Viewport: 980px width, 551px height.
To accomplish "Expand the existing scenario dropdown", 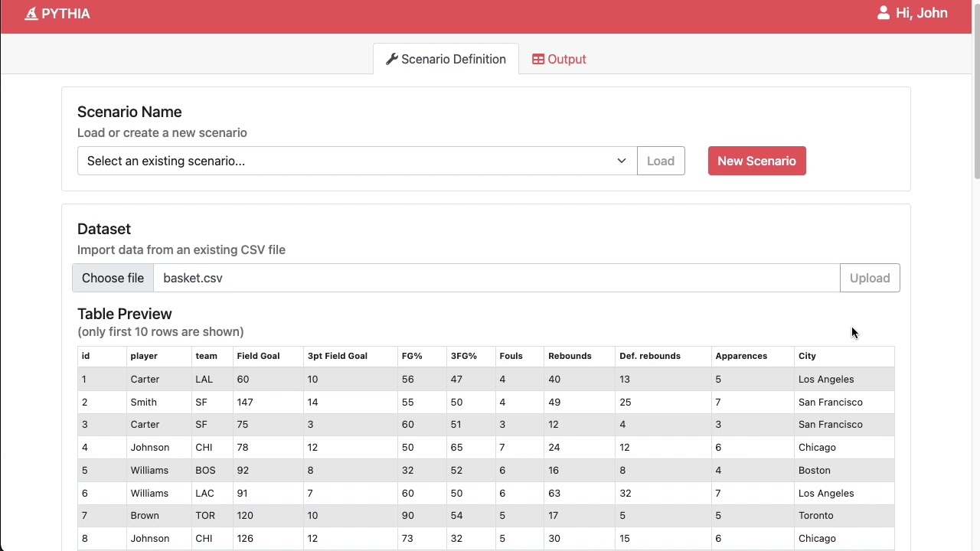I will coord(357,161).
